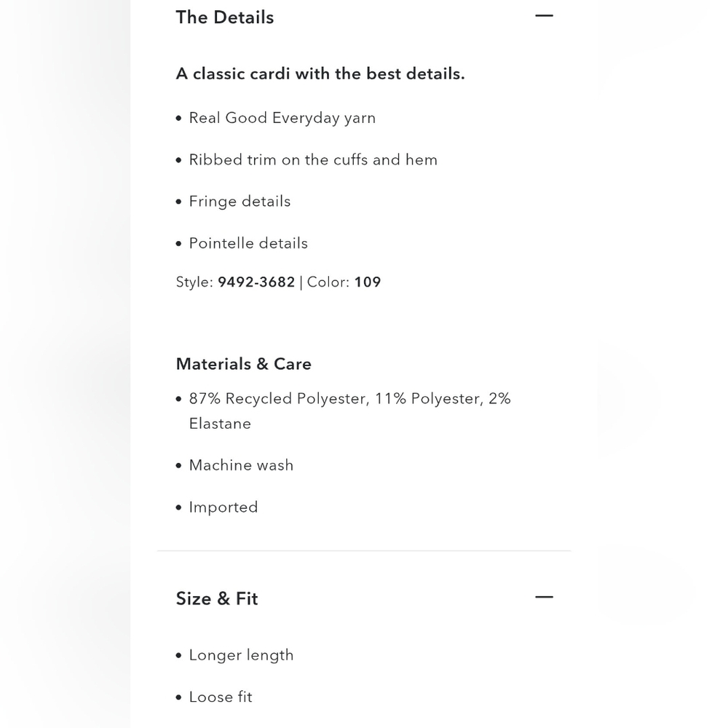Click the classic cardi tagline text
Image resolution: width=728 pixels, height=728 pixels.
320,74
